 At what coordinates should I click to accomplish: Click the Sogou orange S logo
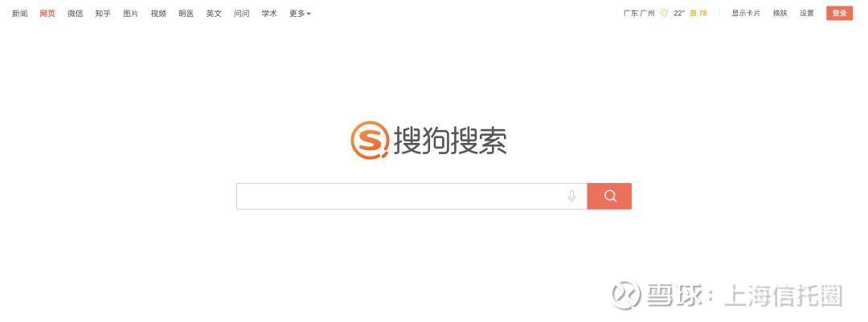369,140
